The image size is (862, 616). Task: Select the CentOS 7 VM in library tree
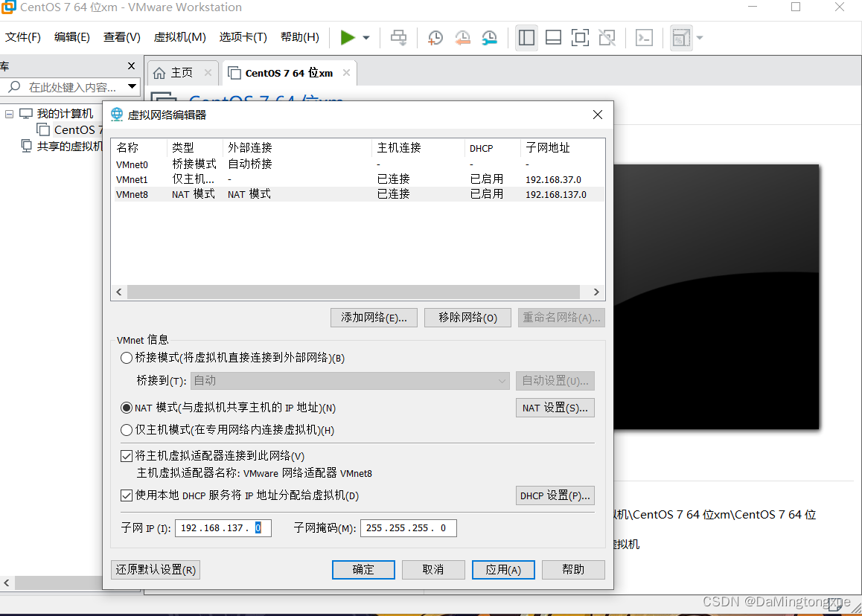pyautogui.click(x=78, y=129)
